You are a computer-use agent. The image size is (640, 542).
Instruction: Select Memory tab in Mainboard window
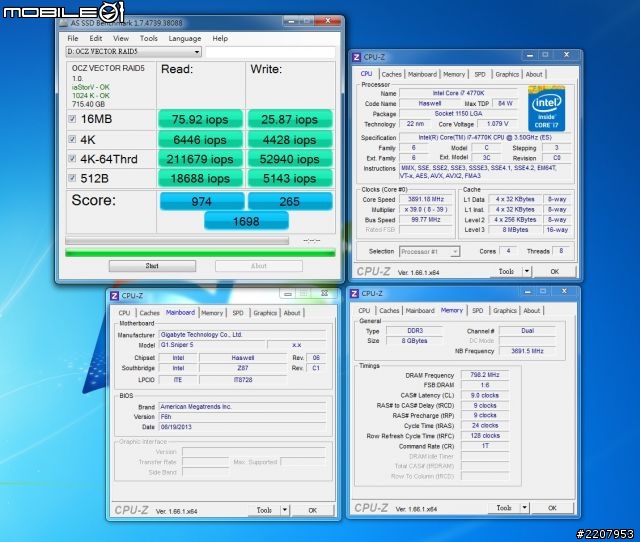pyautogui.click(x=212, y=313)
